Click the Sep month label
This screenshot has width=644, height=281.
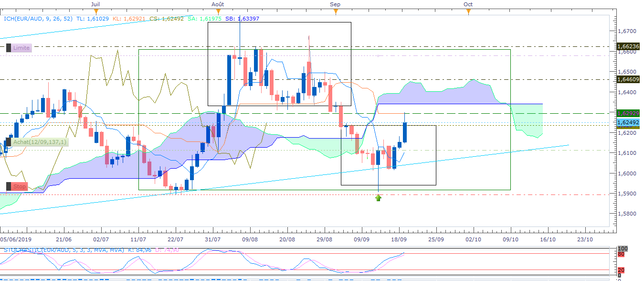(335, 4)
